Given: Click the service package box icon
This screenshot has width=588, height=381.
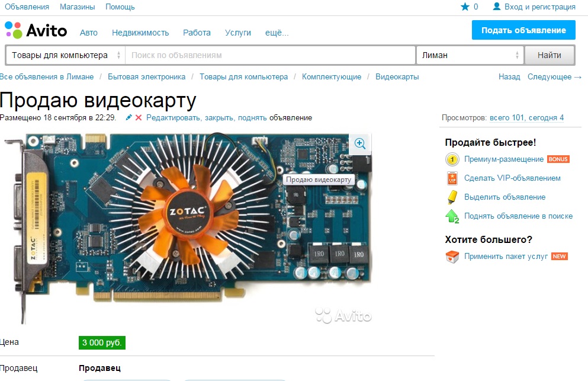Looking at the screenshot, I should pos(452,257).
